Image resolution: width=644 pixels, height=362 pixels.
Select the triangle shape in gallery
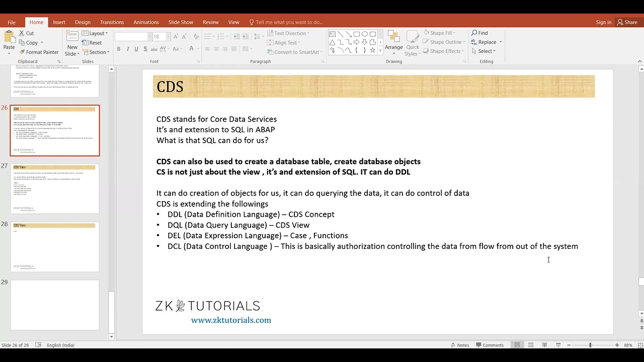pyautogui.click(x=332, y=42)
